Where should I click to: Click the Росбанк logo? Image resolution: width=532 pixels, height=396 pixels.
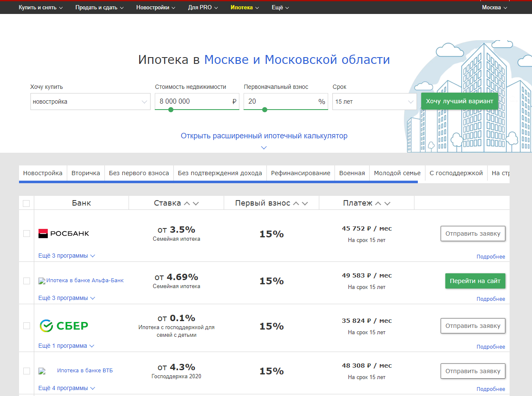tap(64, 233)
